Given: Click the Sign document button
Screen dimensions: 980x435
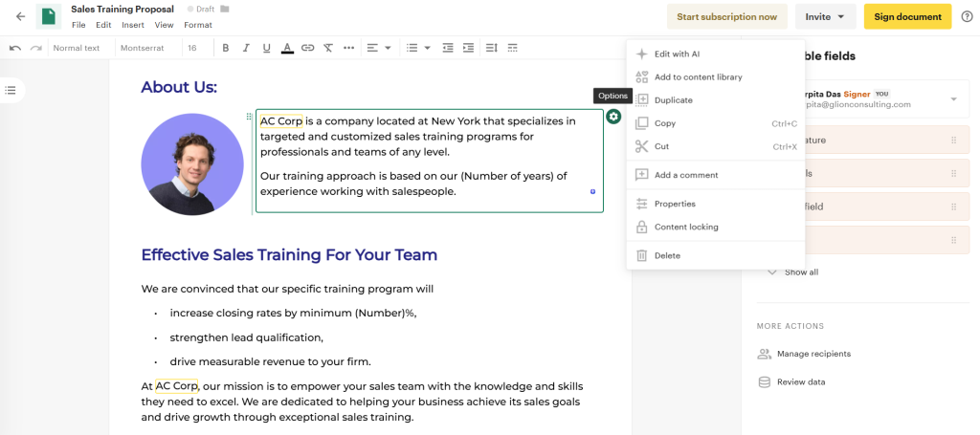Looking at the screenshot, I should click(907, 16).
